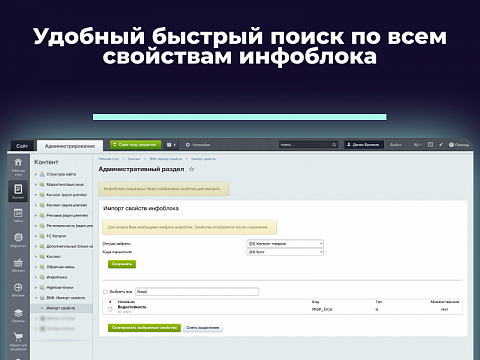Select Региональность item in content tree

pos(69,226)
